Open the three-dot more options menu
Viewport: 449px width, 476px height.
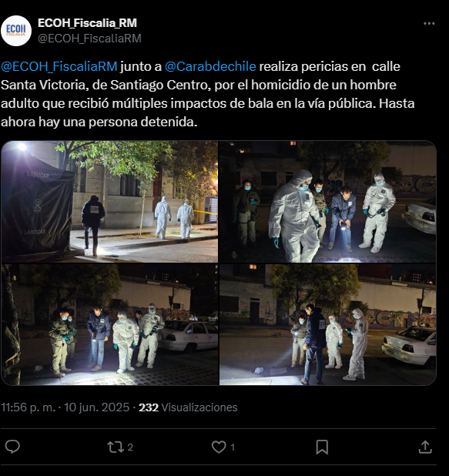[429, 24]
